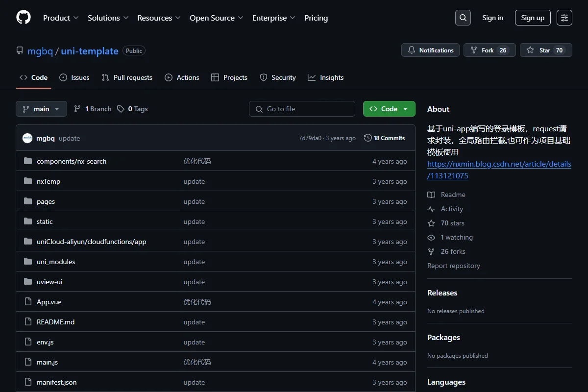Viewport: 588px width, 392px height.
Task: Expand the Open Source menu
Action: pos(217,18)
